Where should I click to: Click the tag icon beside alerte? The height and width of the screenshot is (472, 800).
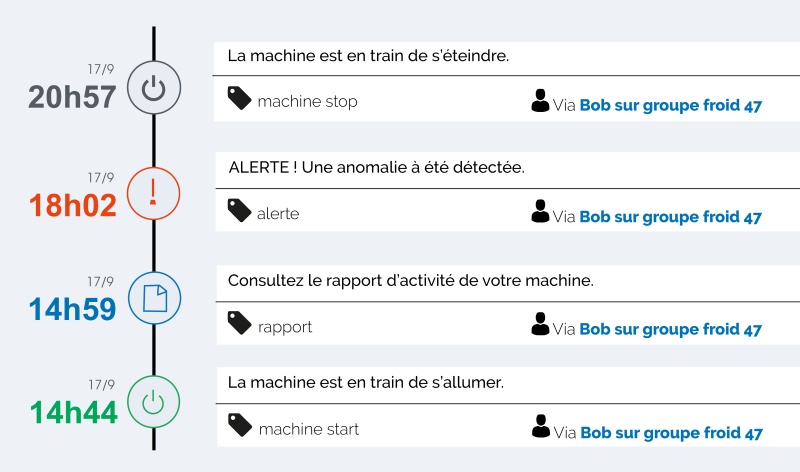239,210
